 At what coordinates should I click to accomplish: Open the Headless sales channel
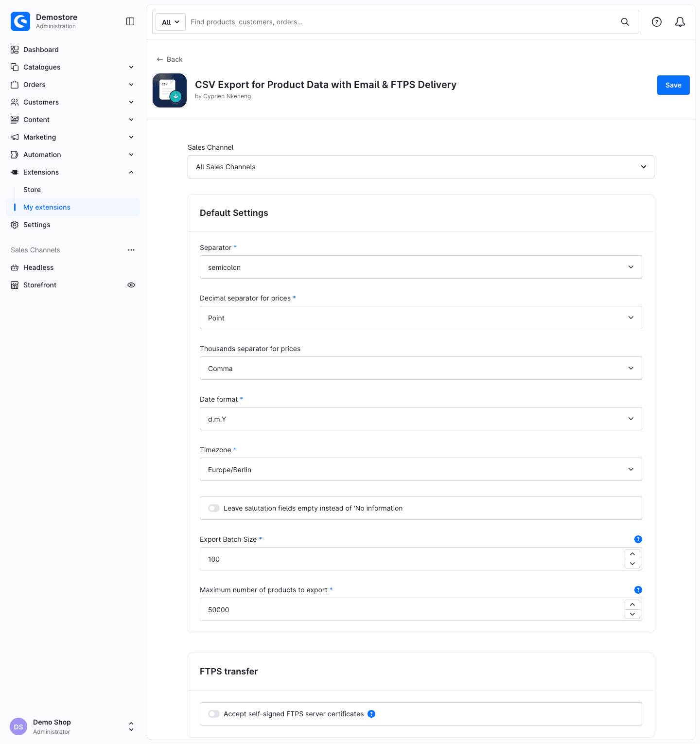click(73, 267)
